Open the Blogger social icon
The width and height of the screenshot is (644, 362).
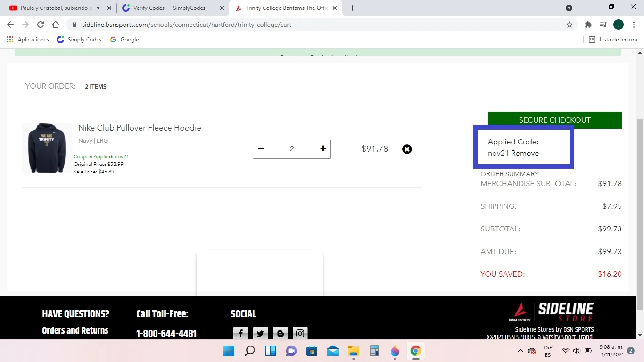click(x=281, y=333)
